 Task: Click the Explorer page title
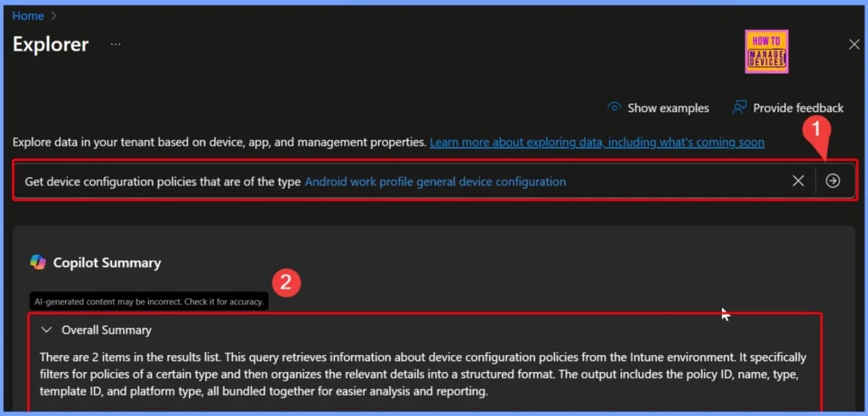(x=50, y=44)
